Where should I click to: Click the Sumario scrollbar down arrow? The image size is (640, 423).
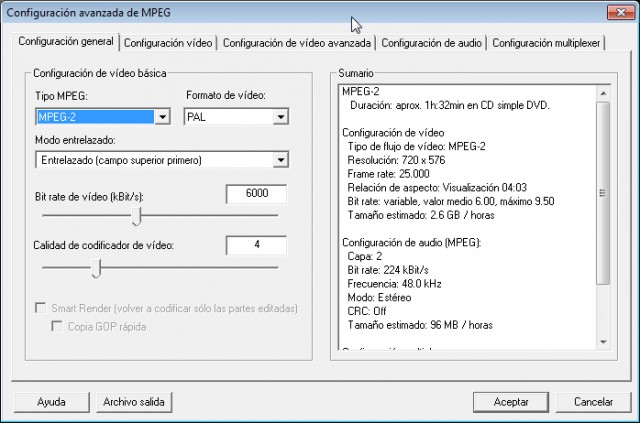(603, 342)
